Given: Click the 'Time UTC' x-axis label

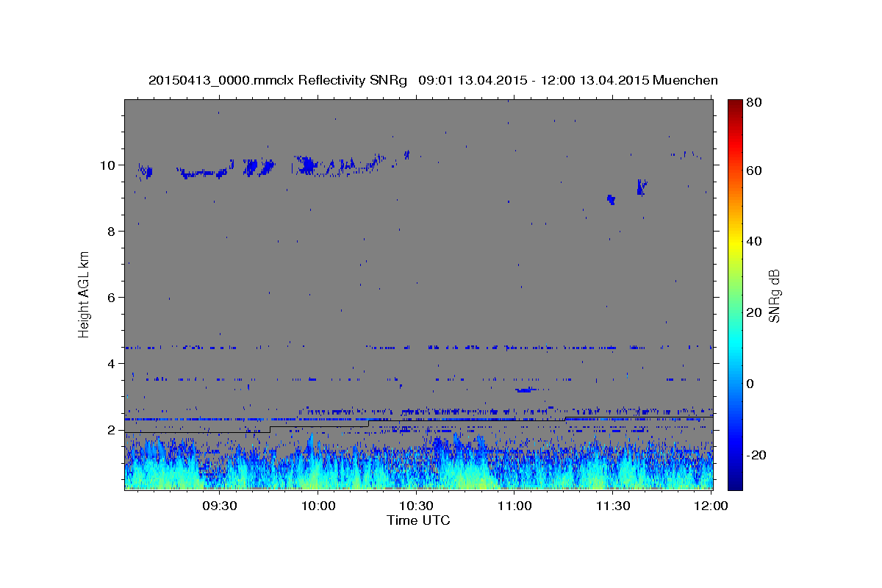Looking at the screenshot, I should 418,520.
